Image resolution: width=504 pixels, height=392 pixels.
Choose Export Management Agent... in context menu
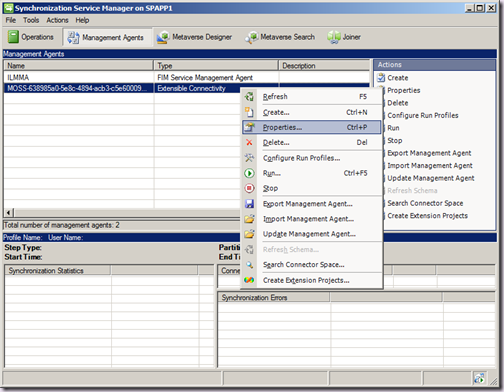pos(312,204)
